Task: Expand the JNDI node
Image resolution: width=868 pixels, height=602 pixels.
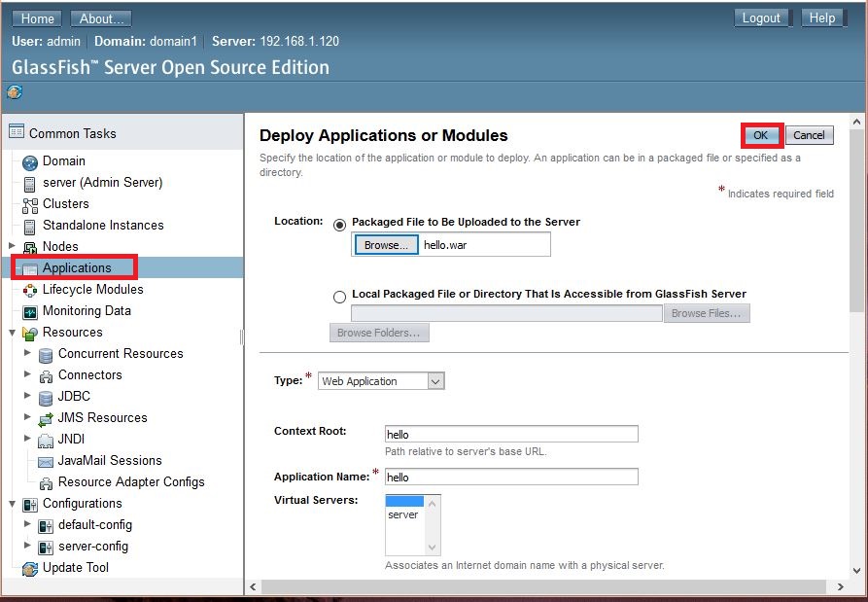Action: click(x=27, y=438)
